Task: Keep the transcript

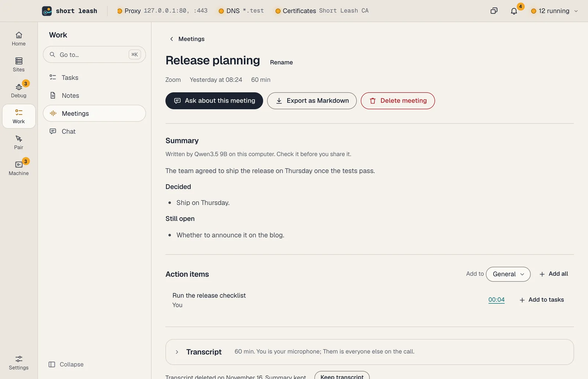Action: (x=342, y=376)
